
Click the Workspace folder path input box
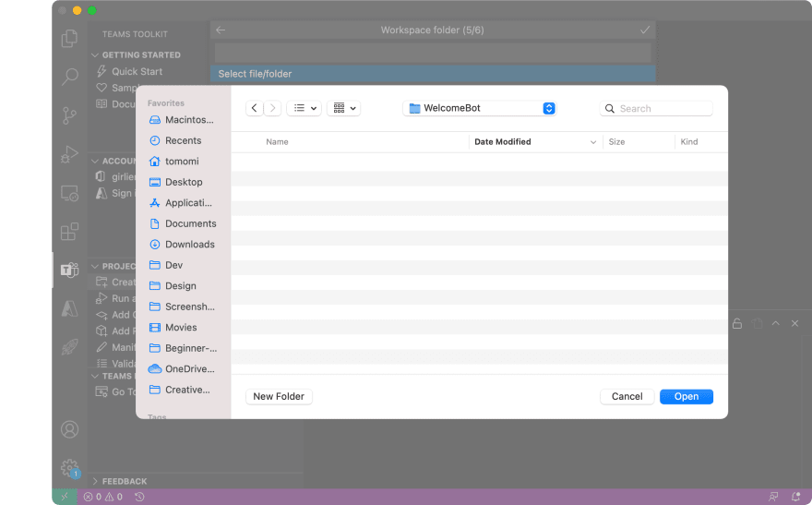click(x=433, y=53)
